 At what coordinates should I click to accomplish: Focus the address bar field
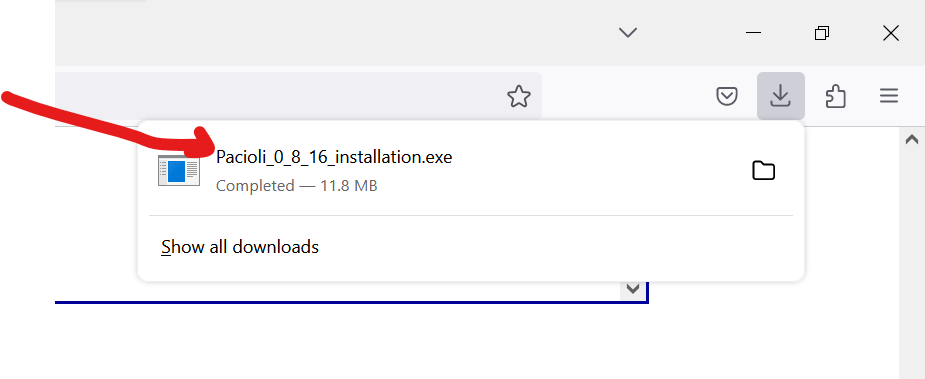[x=298, y=96]
